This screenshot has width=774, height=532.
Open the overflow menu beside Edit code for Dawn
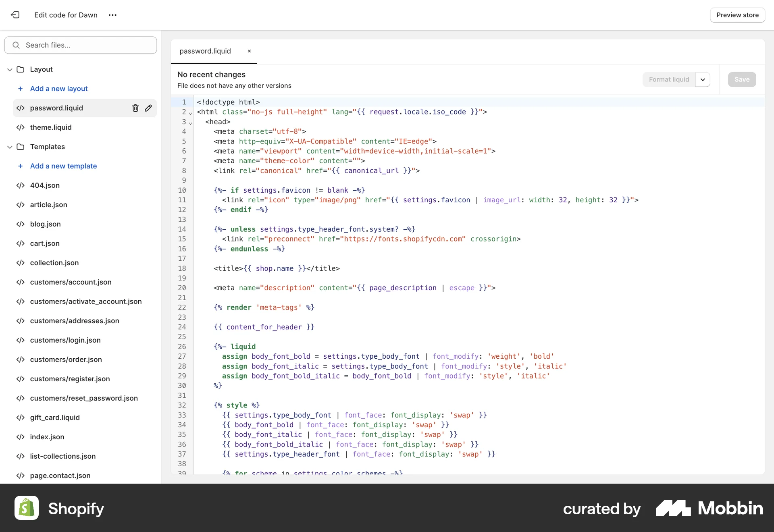112,15
